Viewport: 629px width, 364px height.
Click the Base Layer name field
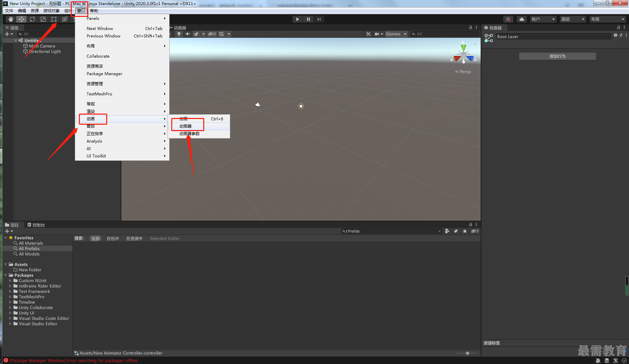(553, 37)
